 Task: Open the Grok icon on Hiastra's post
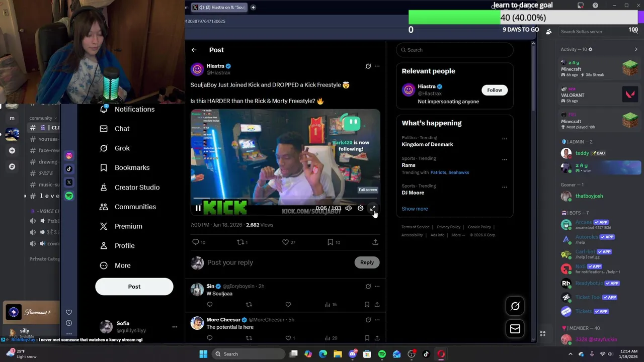[368, 66]
